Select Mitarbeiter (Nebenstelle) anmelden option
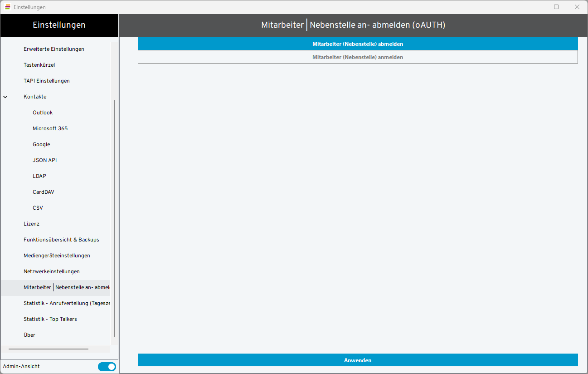 (x=358, y=57)
